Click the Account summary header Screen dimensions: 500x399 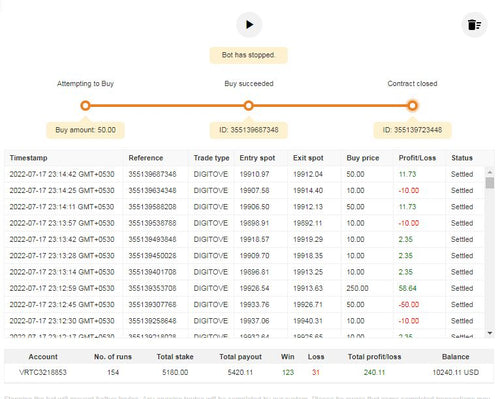pyautogui.click(x=43, y=357)
